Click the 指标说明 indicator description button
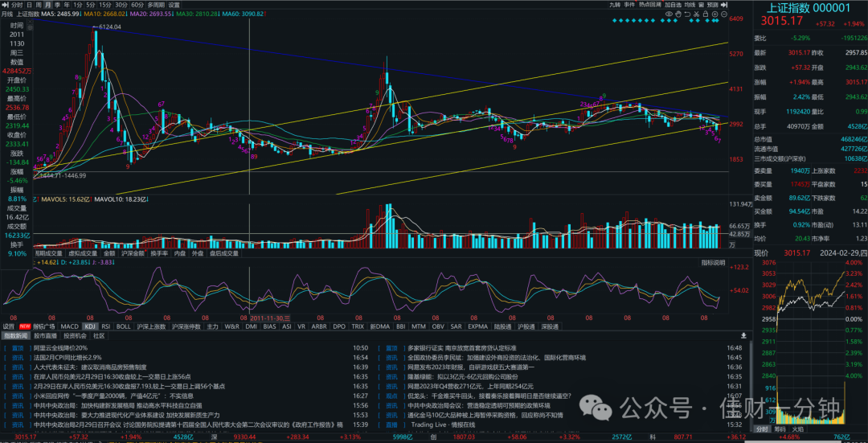The image size is (868, 443). (x=713, y=262)
